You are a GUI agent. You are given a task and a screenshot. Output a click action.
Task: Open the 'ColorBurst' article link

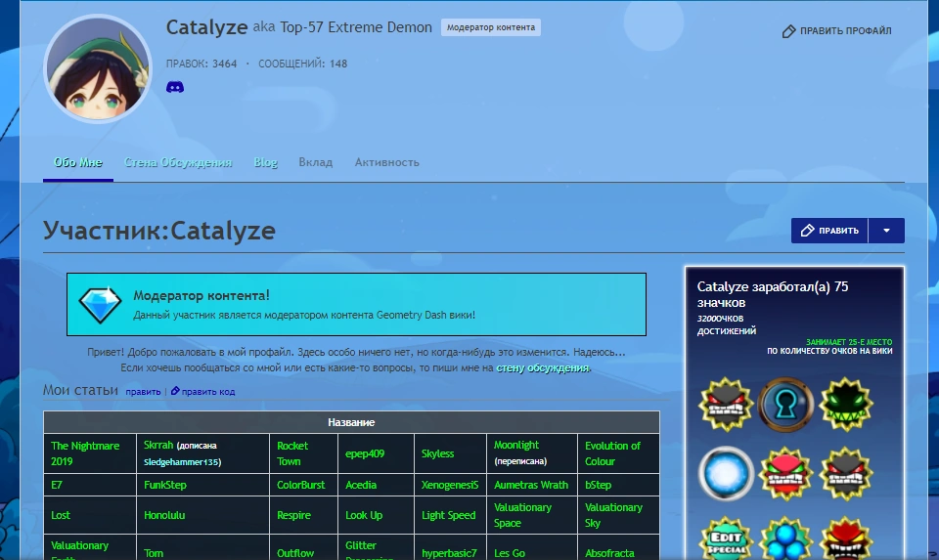[x=300, y=485]
